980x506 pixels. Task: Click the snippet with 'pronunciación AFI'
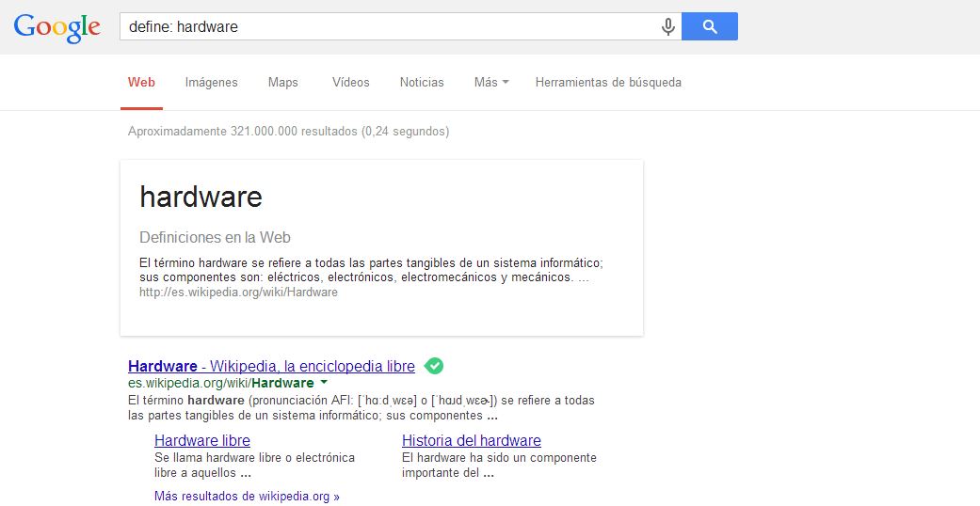361,408
